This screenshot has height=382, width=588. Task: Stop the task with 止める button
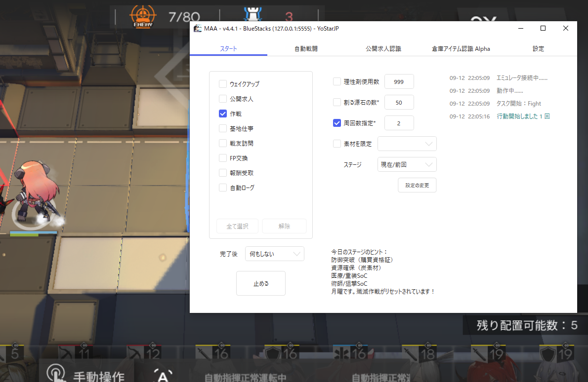260,283
